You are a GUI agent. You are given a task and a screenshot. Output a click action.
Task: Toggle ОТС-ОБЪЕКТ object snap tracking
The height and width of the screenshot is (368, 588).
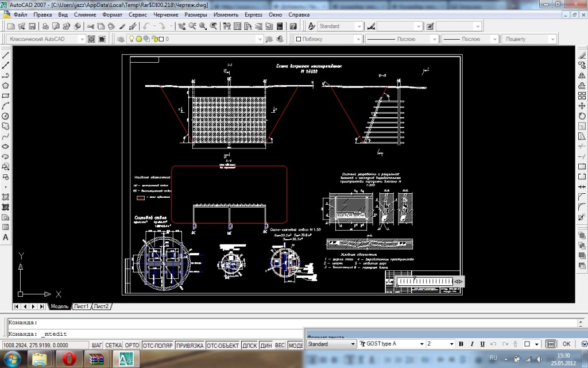[x=223, y=345]
